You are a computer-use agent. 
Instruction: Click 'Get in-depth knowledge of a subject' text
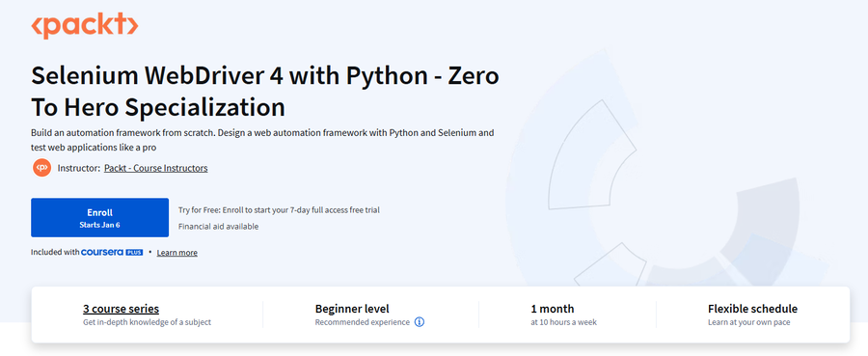click(147, 322)
